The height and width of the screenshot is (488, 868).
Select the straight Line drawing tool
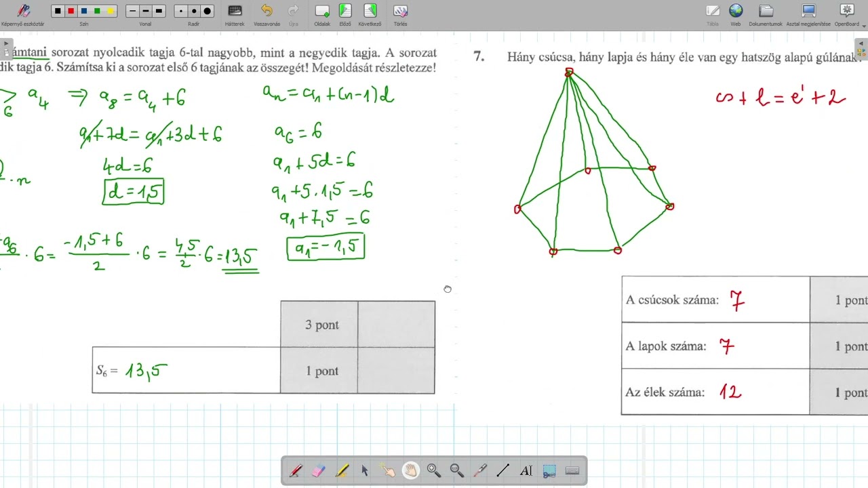coord(503,470)
